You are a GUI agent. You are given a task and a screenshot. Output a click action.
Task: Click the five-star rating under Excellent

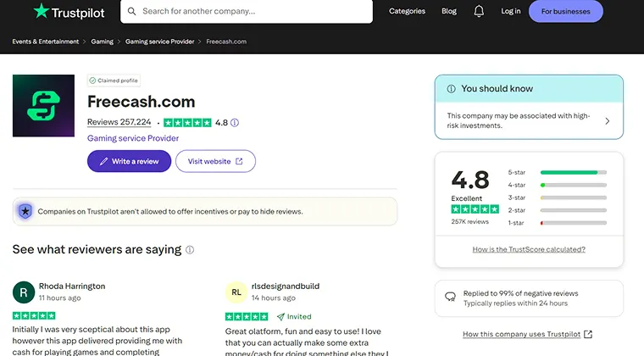[x=475, y=209]
